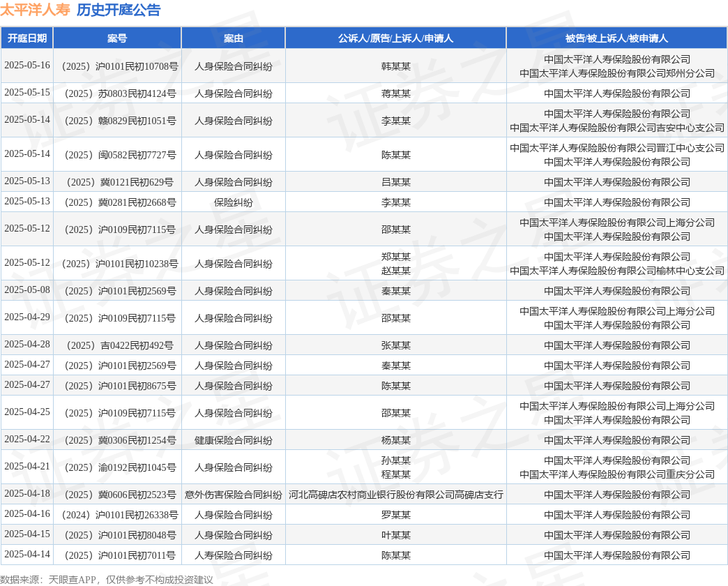Screen dimensions: 728x586
Task: Select date cell 2025-04-14
Action: tap(27, 554)
